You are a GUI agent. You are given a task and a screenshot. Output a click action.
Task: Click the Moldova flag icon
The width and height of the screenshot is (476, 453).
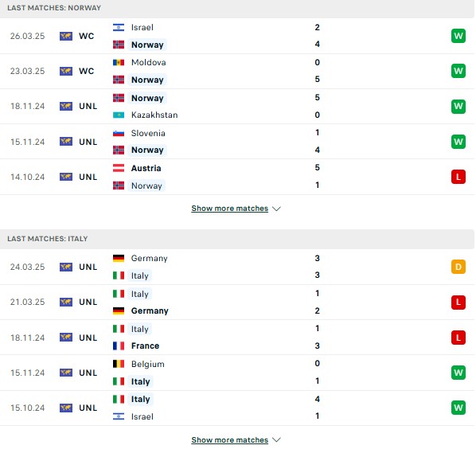[119, 63]
